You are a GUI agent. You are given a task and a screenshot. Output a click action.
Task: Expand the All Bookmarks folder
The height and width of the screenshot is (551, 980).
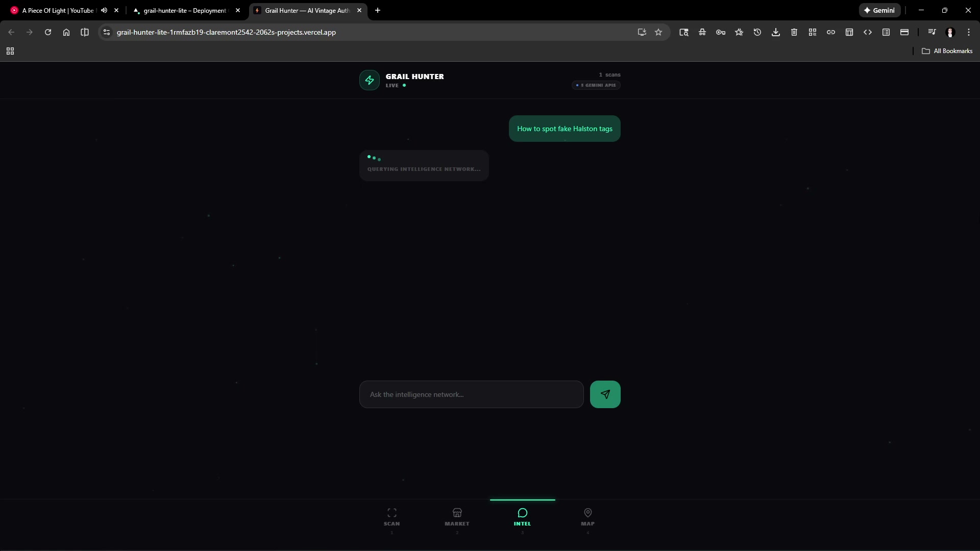[947, 51]
